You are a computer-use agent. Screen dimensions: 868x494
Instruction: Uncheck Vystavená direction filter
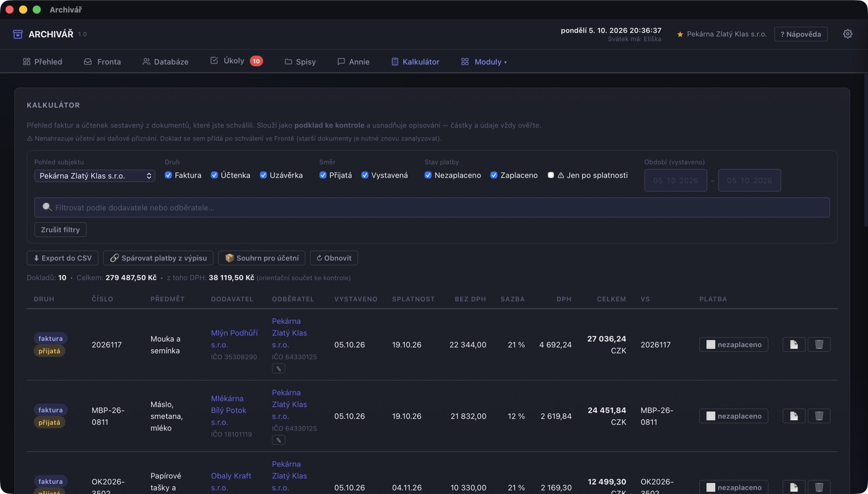365,175
